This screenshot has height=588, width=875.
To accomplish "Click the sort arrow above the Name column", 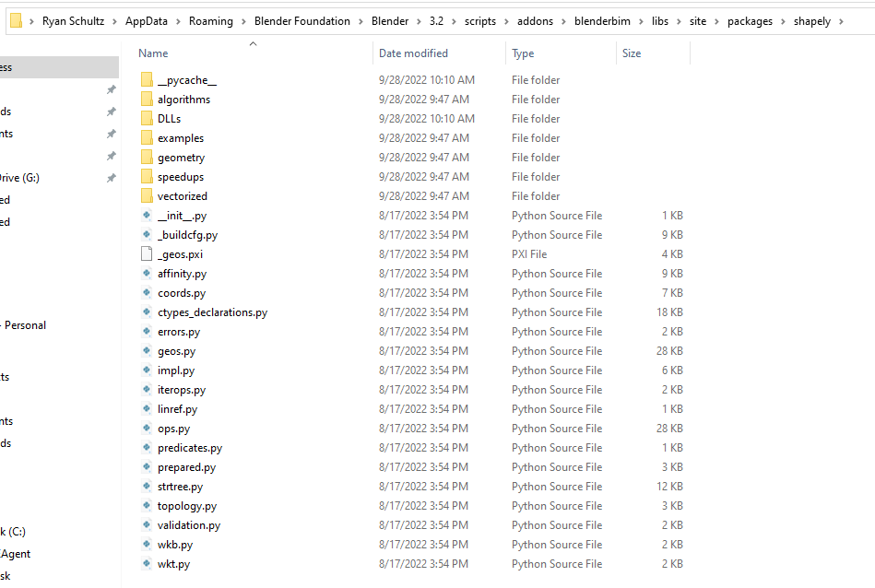I will click(x=252, y=41).
